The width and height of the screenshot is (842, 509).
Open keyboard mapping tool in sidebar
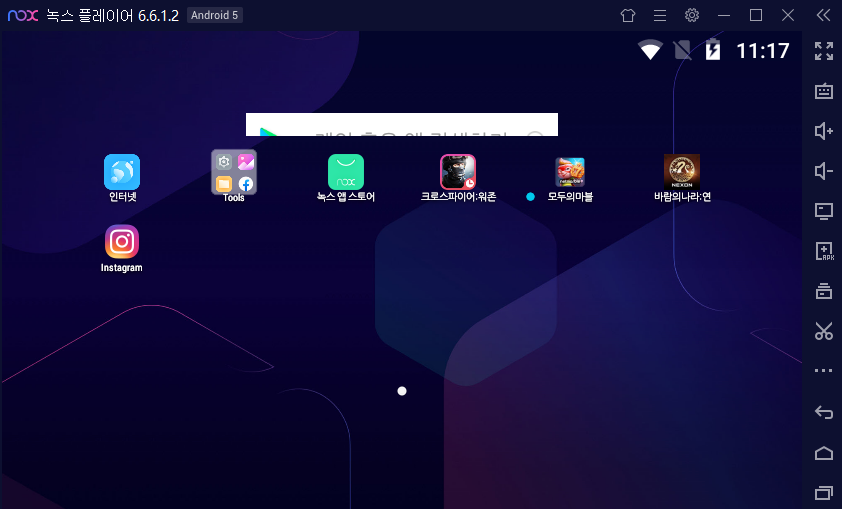click(824, 91)
